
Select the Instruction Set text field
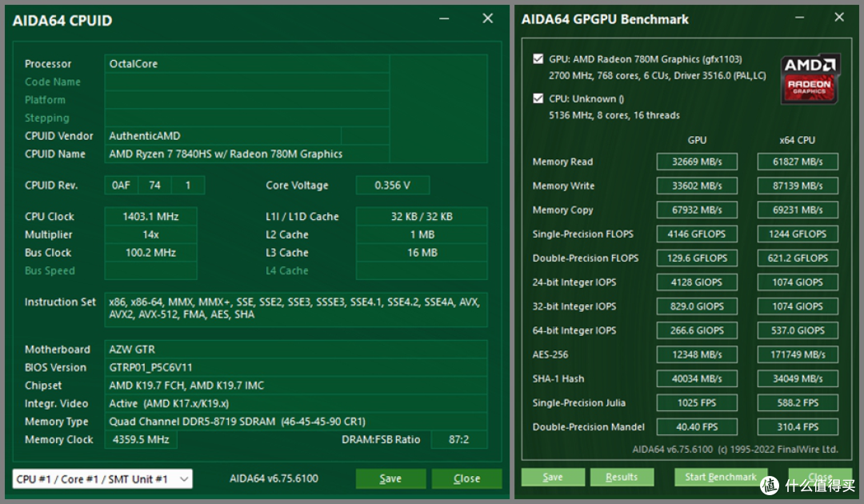coord(296,309)
